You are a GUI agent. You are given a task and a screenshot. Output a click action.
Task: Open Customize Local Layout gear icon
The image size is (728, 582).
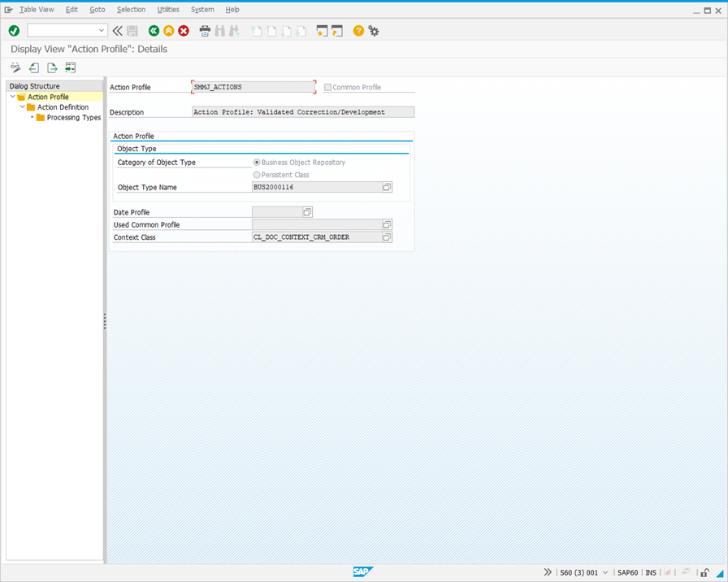tap(374, 30)
